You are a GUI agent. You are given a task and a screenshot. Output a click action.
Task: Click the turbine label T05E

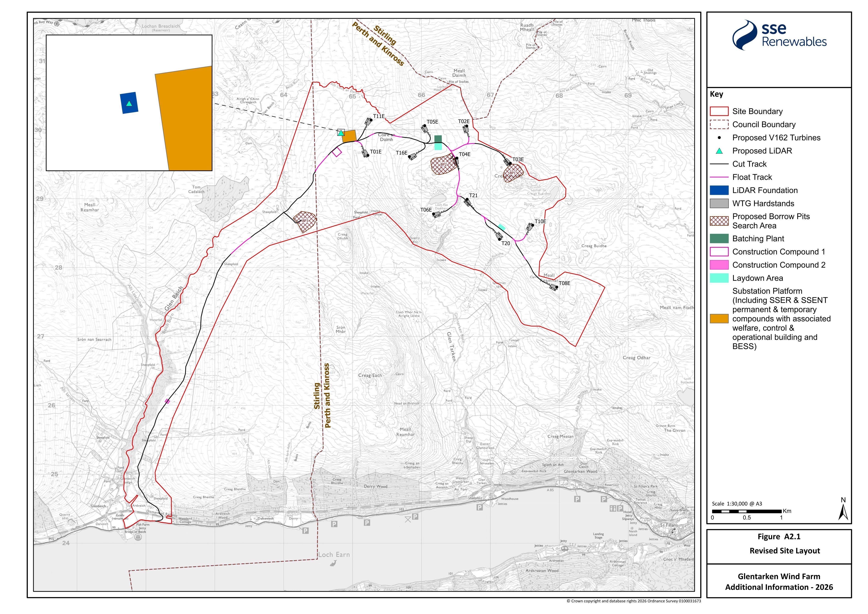coord(433,122)
